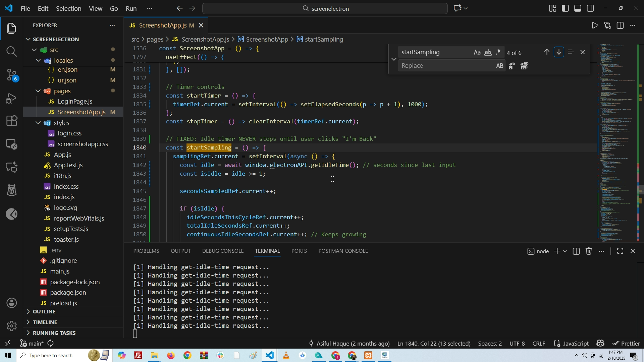This screenshot has width=644, height=362.
Task: Open Run and Debug view
Action: click(x=11, y=98)
